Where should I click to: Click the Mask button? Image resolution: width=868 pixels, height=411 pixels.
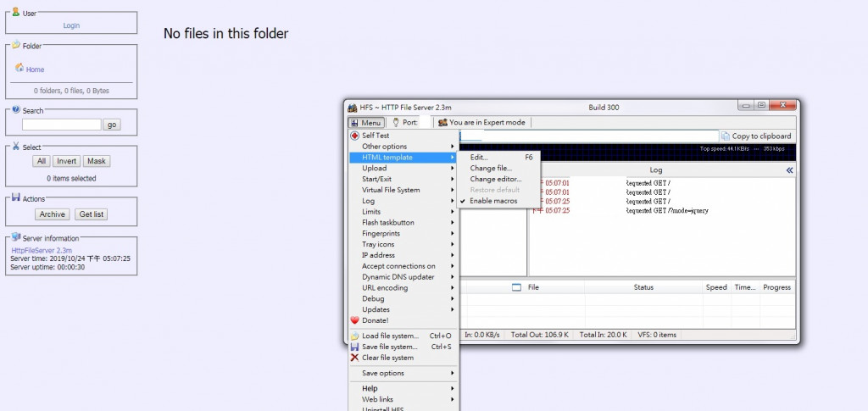coord(97,162)
